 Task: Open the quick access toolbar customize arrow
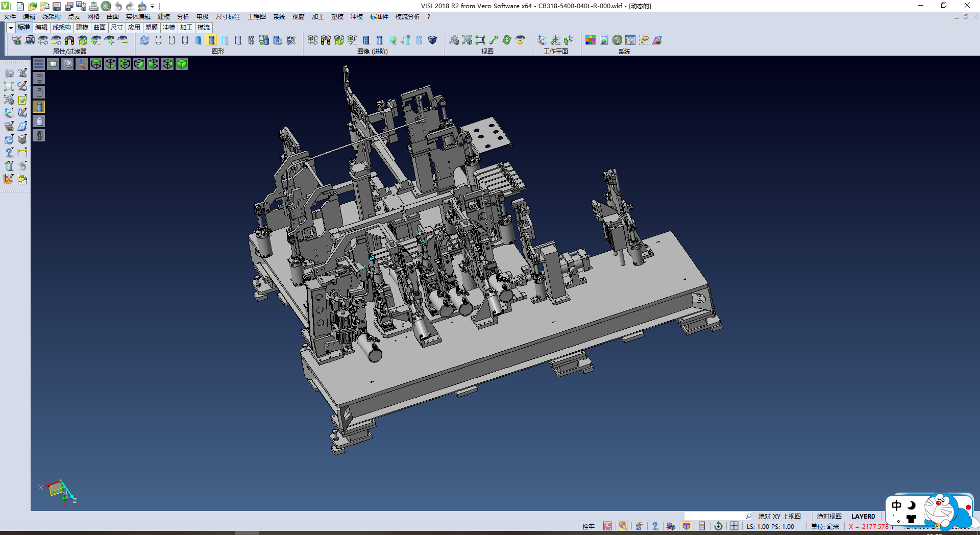[x=152, y=6]
